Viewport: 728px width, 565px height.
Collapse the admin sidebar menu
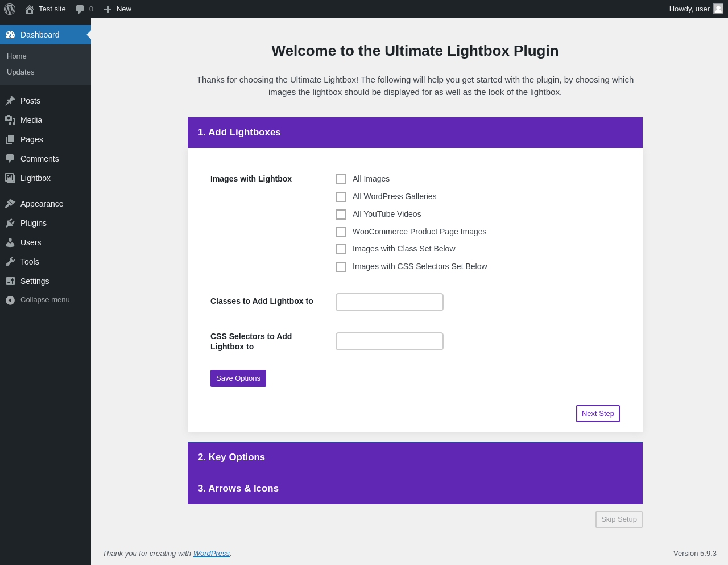(45, 300)
